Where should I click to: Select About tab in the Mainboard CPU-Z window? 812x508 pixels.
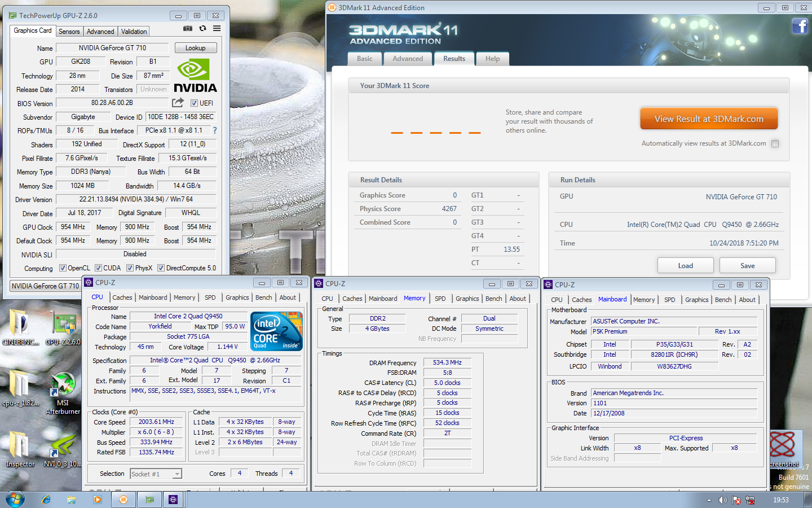(x=747, y=300)
